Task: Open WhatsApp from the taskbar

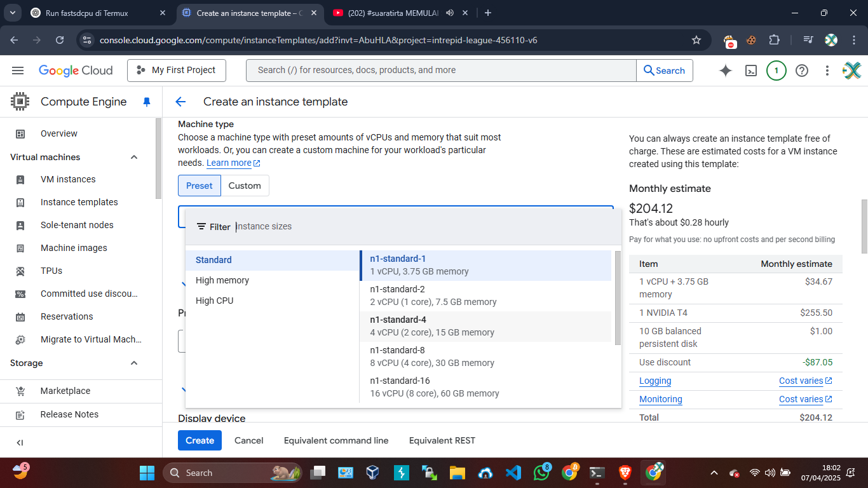Action: pos(541,473)
